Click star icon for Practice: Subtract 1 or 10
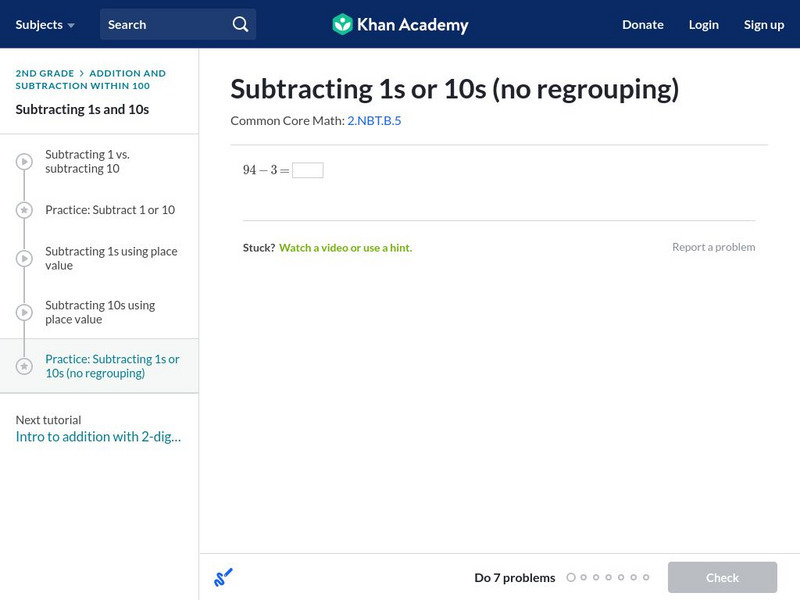 pyautogui.click(x=24, y=210)
